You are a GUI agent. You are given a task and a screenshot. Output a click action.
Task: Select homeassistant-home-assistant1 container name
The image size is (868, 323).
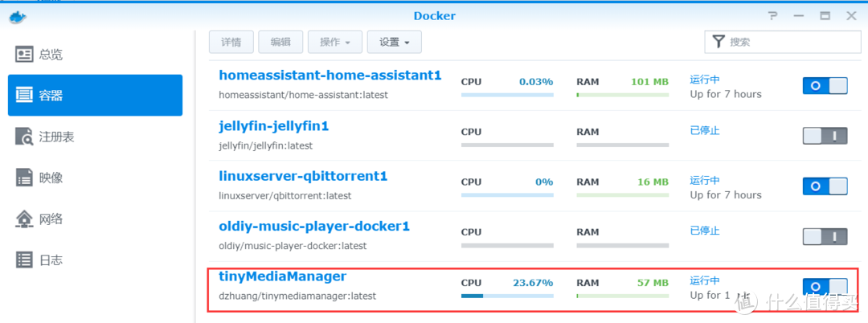pyautogui.click(x=330, y=76)
